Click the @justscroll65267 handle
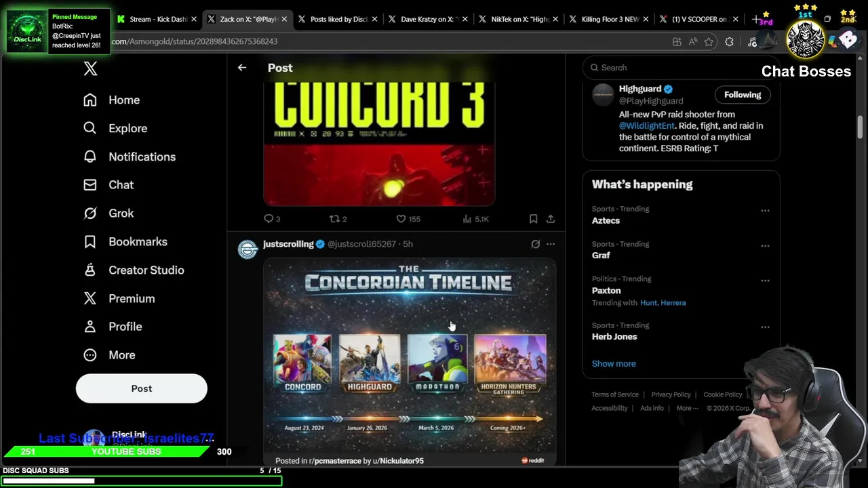This screenshot has width=868, height=488. 361,244
